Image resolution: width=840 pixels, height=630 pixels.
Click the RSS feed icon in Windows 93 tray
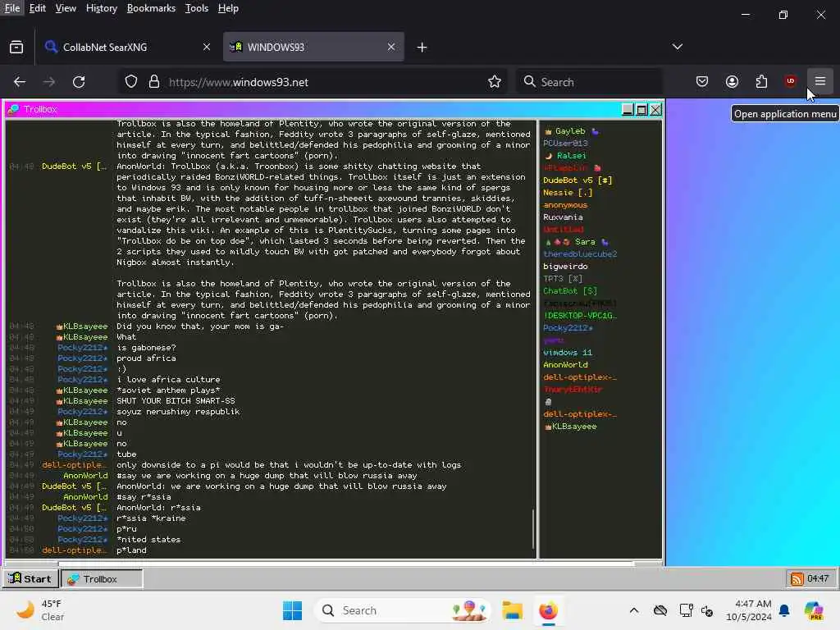[x=797, y=578]
